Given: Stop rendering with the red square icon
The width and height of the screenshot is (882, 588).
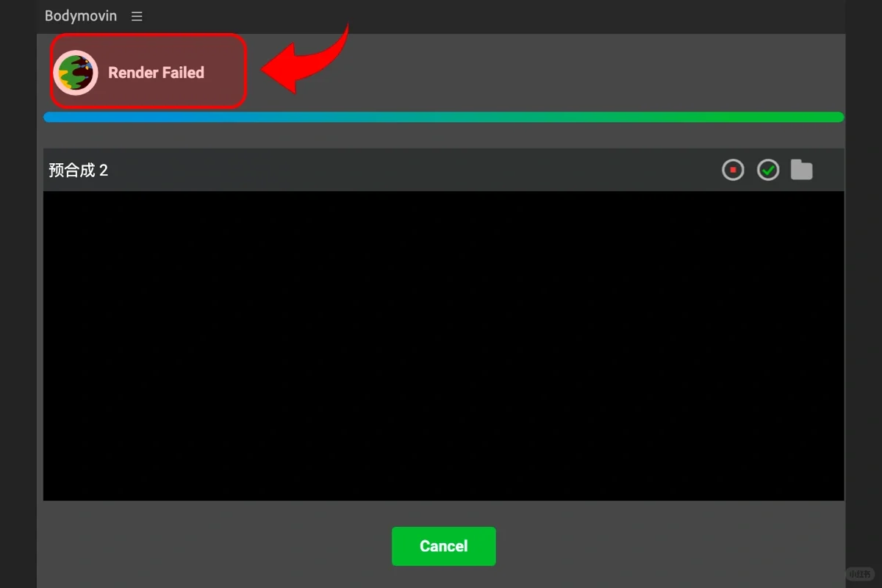Looking at the screenshot, I should click(x=733, y=171).
